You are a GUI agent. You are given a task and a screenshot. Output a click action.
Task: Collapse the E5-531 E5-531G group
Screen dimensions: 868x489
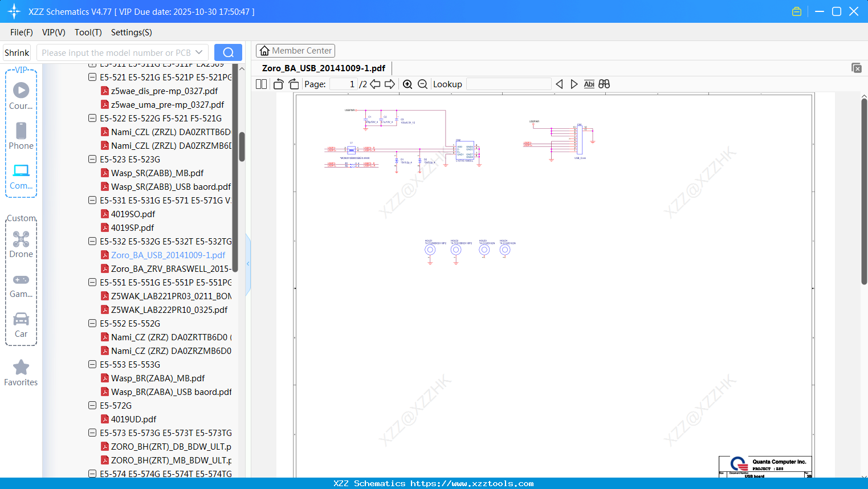click(92, 200)
